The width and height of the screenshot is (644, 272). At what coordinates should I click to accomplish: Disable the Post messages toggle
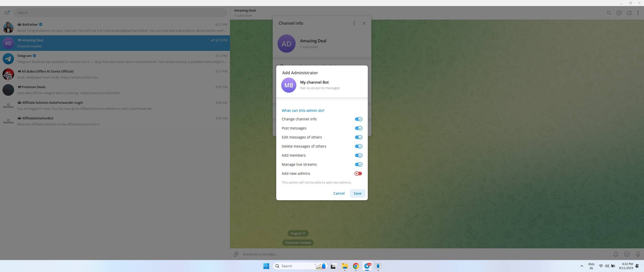point(358,128)
